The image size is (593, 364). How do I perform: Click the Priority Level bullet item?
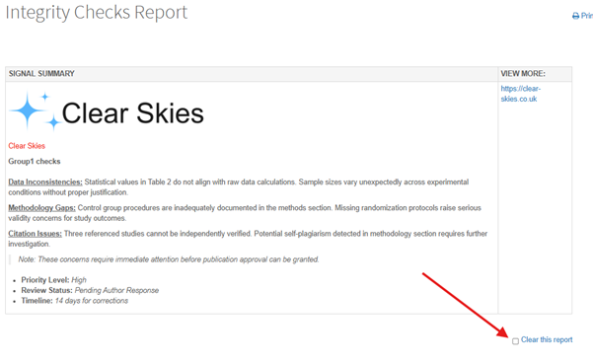tap(53, 280)
